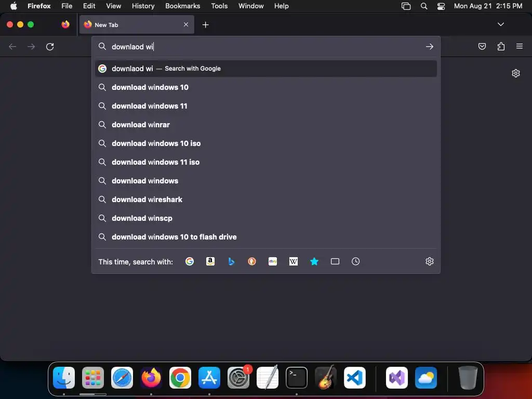Screen dimensions: 532x399
Task: Choose suggestion 'download windows'
Action: coord(265,180)
